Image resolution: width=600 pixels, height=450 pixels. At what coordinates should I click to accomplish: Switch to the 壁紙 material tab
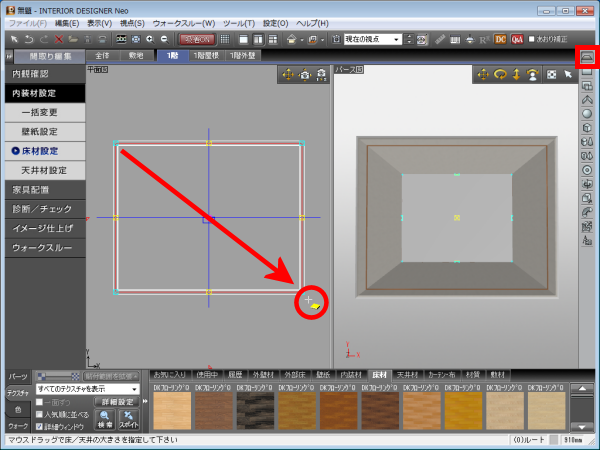[323, 374]
